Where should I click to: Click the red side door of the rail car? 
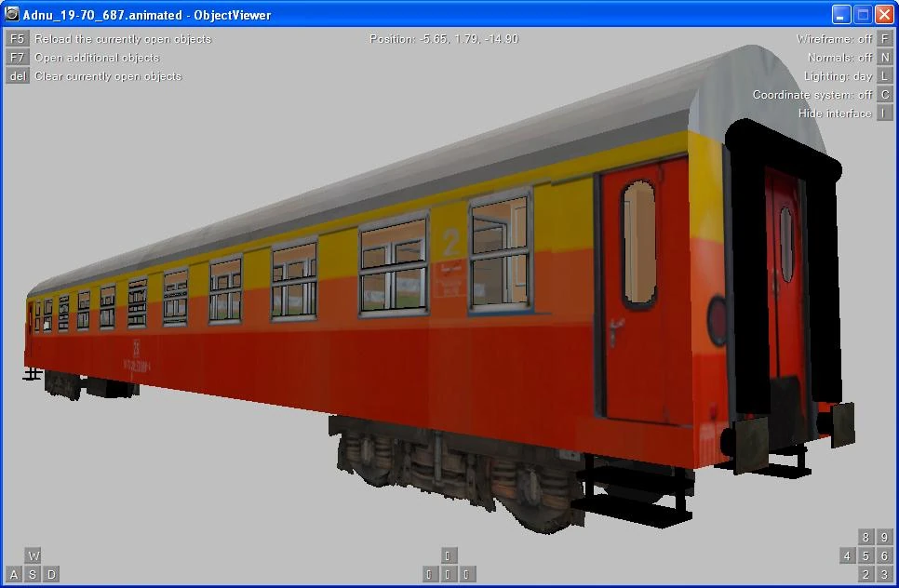pyautogui.click(x=645, y=292)
